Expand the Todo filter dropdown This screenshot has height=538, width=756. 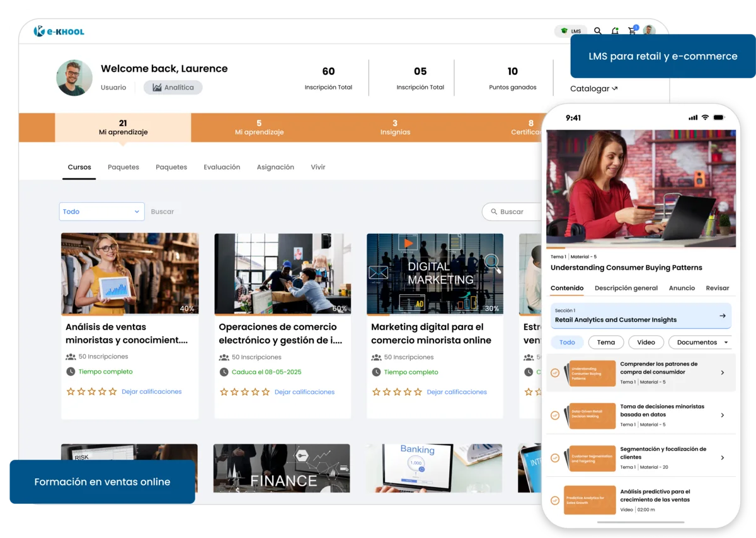[101, 211]
